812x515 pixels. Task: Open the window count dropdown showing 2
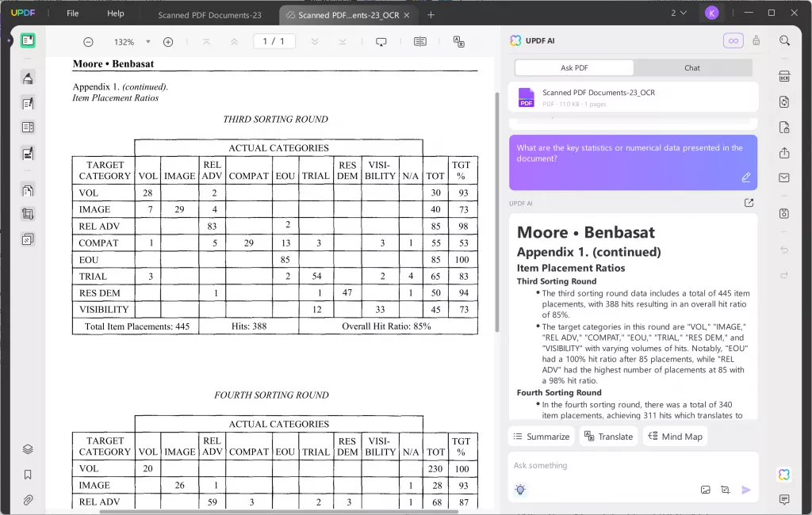679,13
